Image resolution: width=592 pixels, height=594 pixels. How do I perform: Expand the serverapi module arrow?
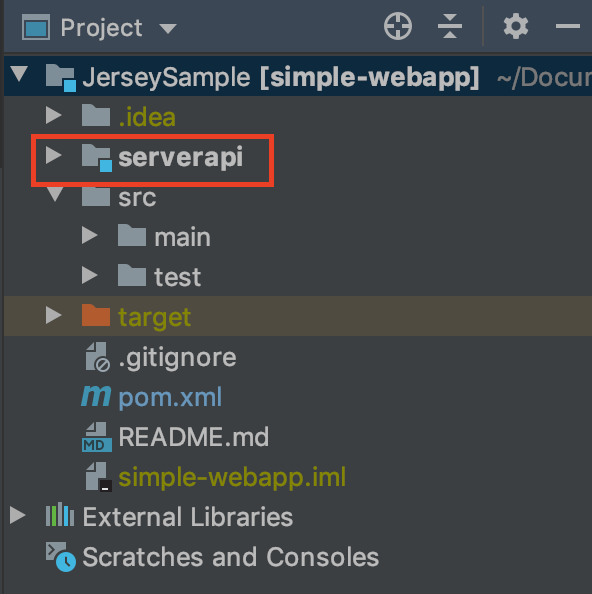click(53, 155)
